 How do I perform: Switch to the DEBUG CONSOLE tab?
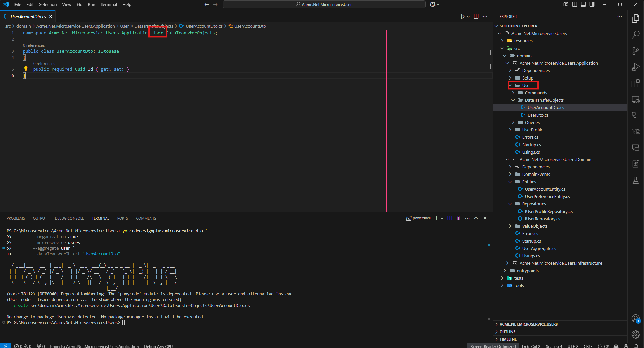(69, 218)
